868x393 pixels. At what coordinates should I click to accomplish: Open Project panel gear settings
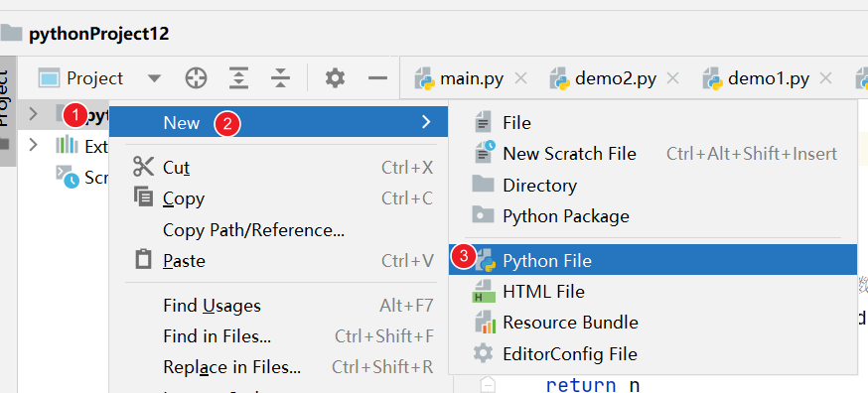pyautogui.click(x=335, y=78)
